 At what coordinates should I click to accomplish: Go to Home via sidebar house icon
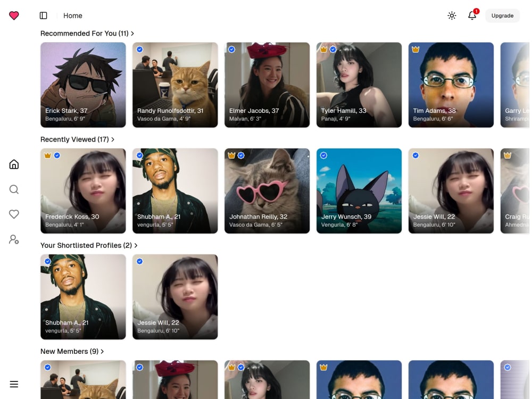[14, 164]
